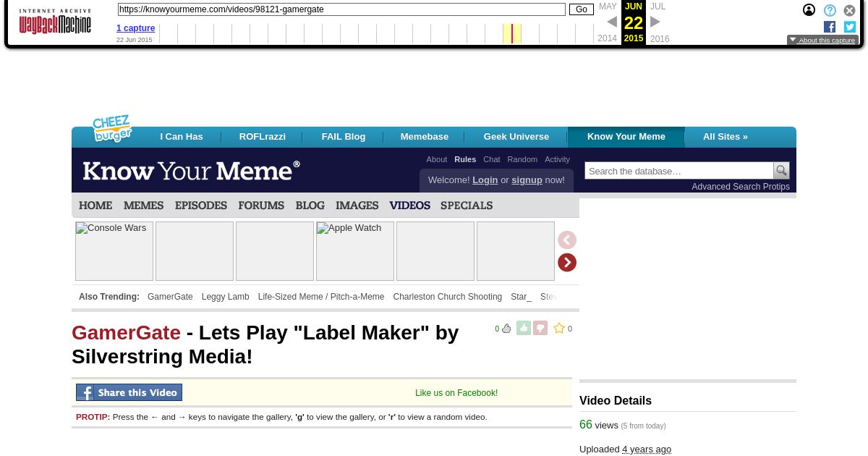
Task: Share capture on Facebook icon in Wayback bar
Action: 830,27
